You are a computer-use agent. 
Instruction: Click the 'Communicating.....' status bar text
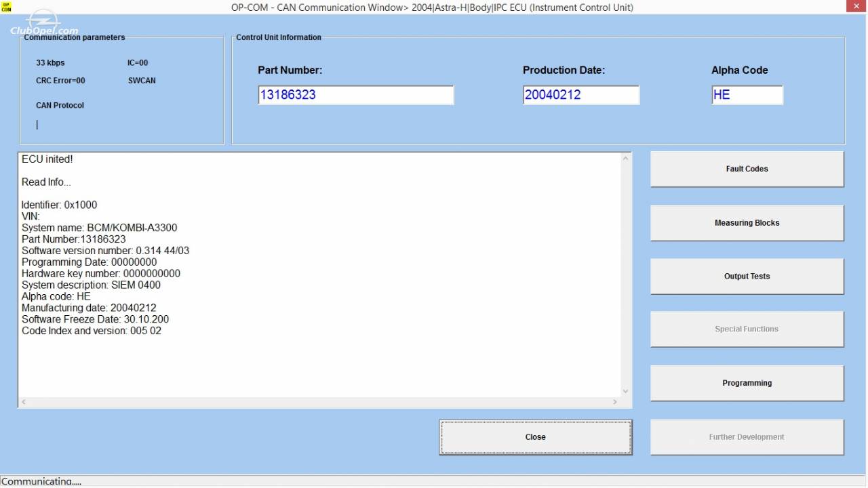tap(41, 481)
